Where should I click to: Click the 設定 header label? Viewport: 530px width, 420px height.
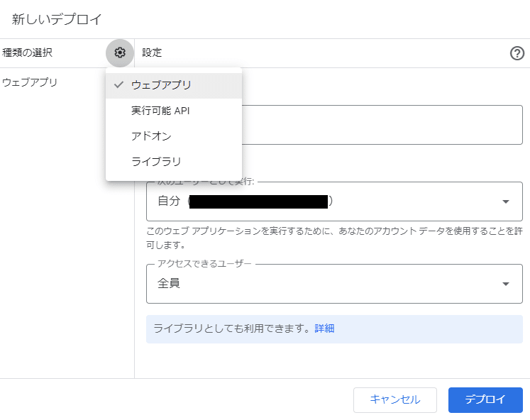coord(152,52)
